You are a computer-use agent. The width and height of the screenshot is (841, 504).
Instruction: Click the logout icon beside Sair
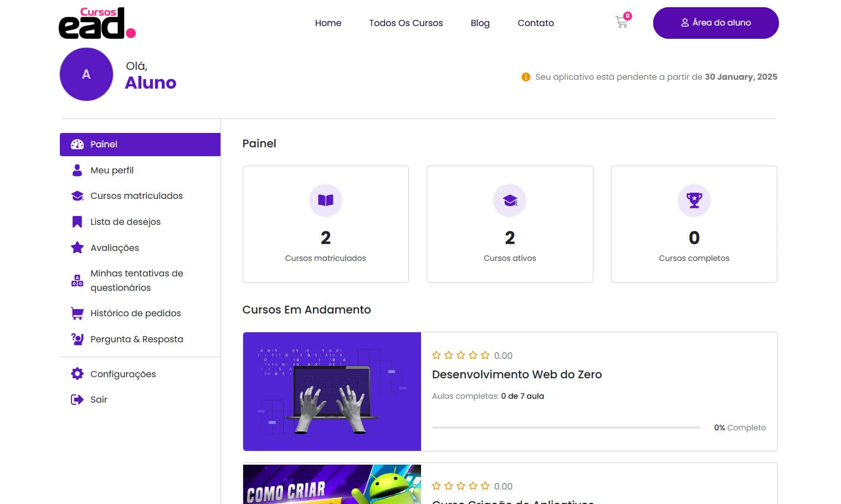click(x=77, y=399)
